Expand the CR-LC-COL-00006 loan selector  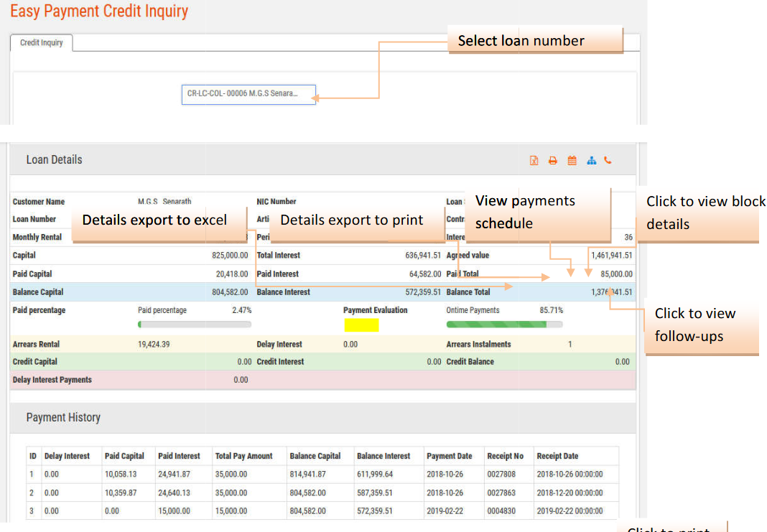tap(248, 94)
